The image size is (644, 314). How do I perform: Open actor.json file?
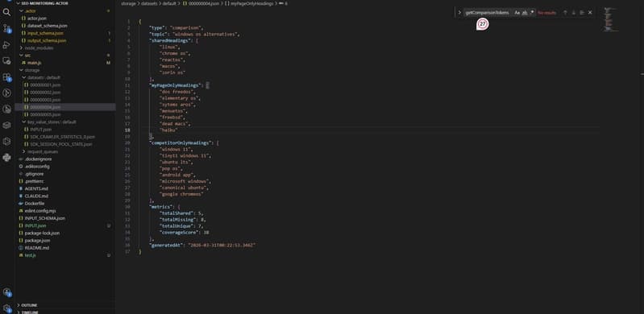37,19
